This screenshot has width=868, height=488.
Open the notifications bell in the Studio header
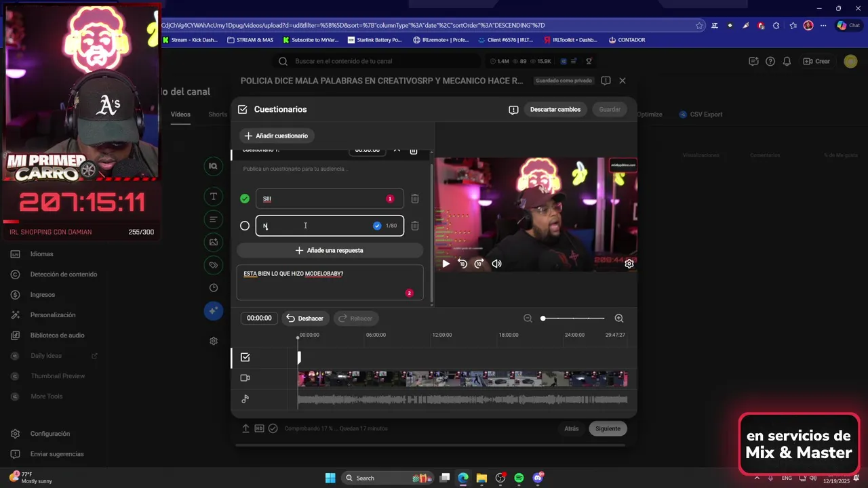tap(787, 61)
